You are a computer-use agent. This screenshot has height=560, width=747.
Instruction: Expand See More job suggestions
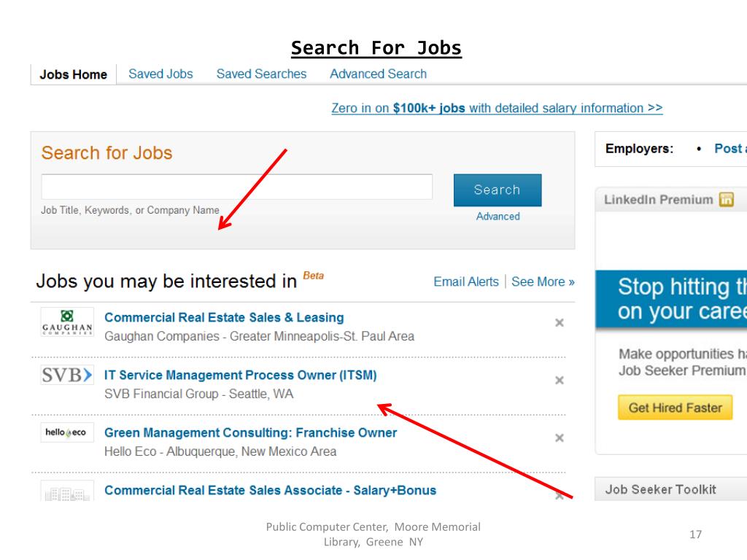click(543, 282)
